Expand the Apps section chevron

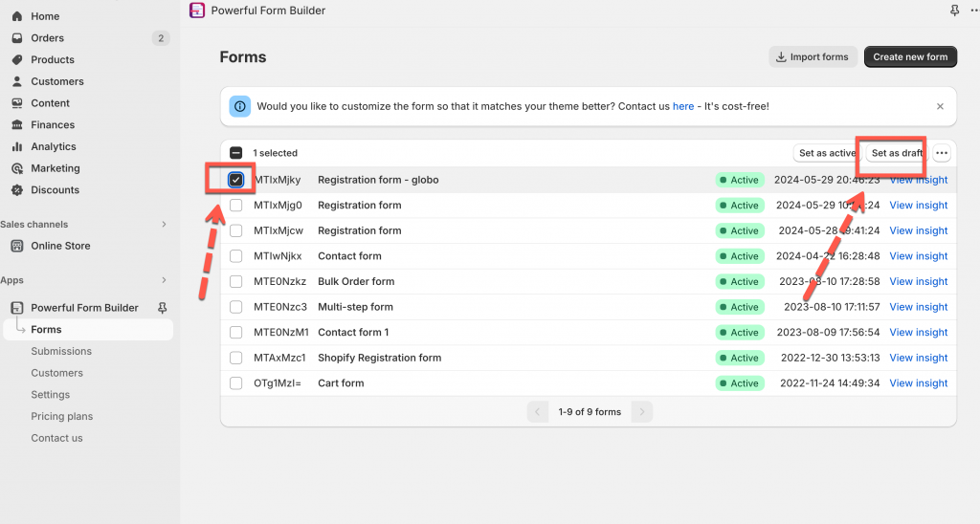[x=164, y=280]
